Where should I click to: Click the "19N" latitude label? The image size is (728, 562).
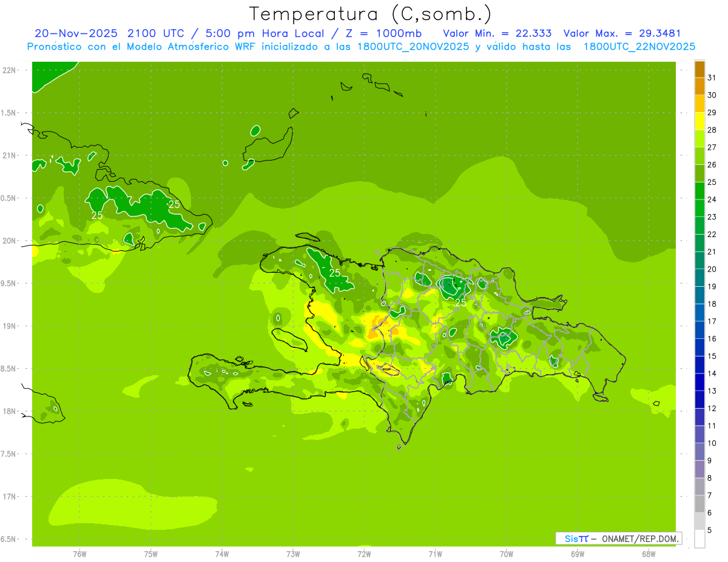pyautogui.click(x=10, y=326)
